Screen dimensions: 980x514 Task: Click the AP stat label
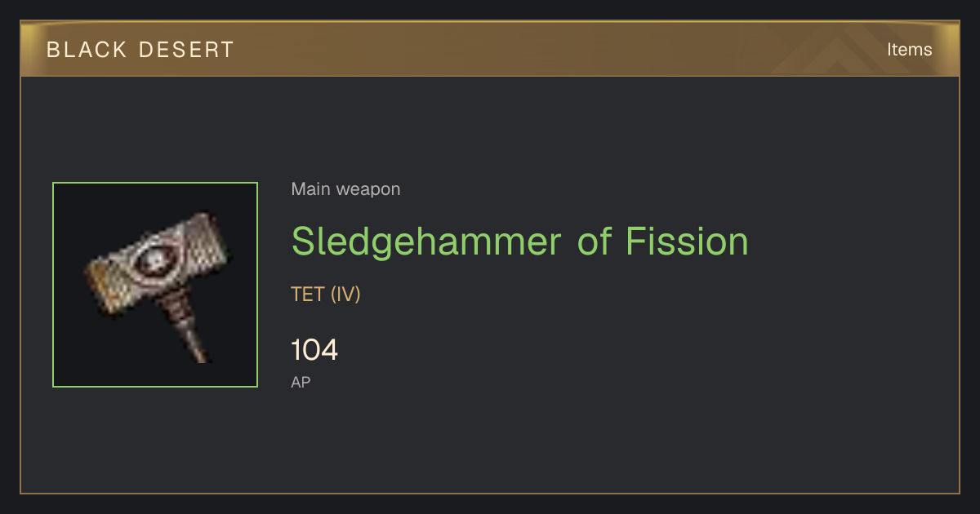click(301, 382)
